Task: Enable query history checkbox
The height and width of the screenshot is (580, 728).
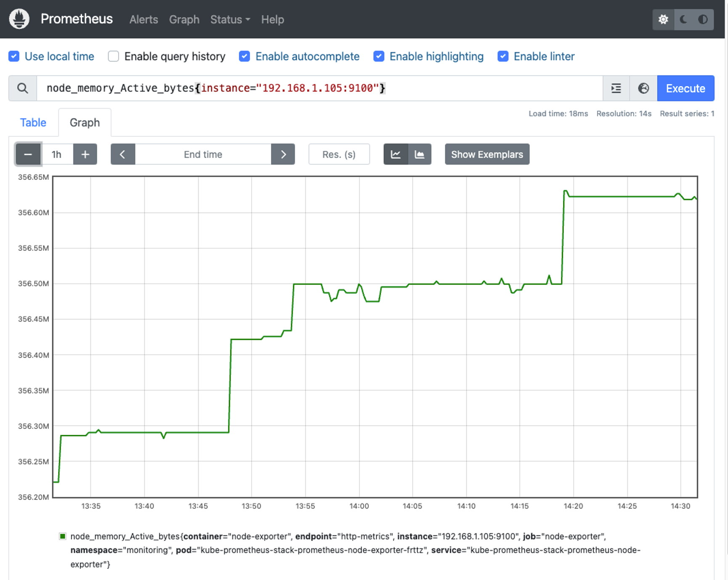Action: (x=113, y=56)
